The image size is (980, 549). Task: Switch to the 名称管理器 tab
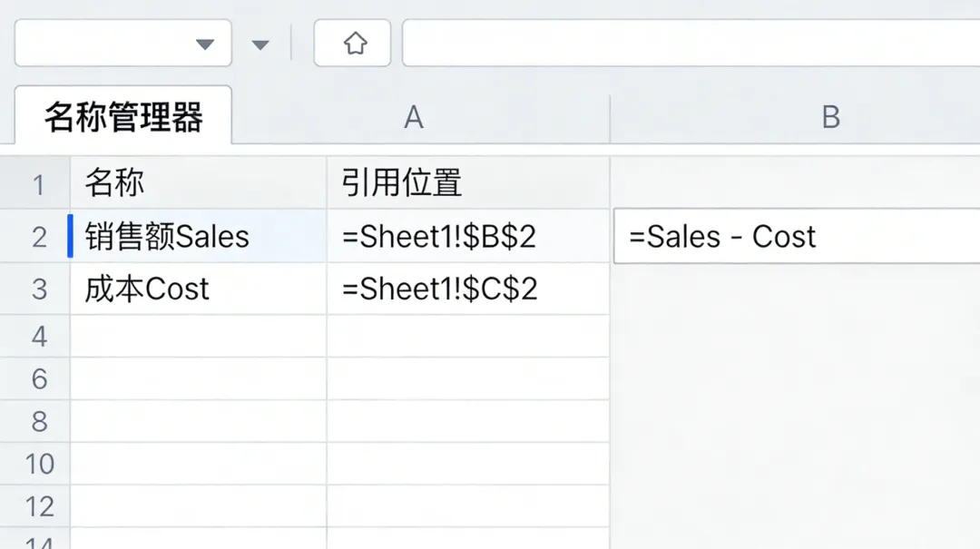tap(123, 117)
